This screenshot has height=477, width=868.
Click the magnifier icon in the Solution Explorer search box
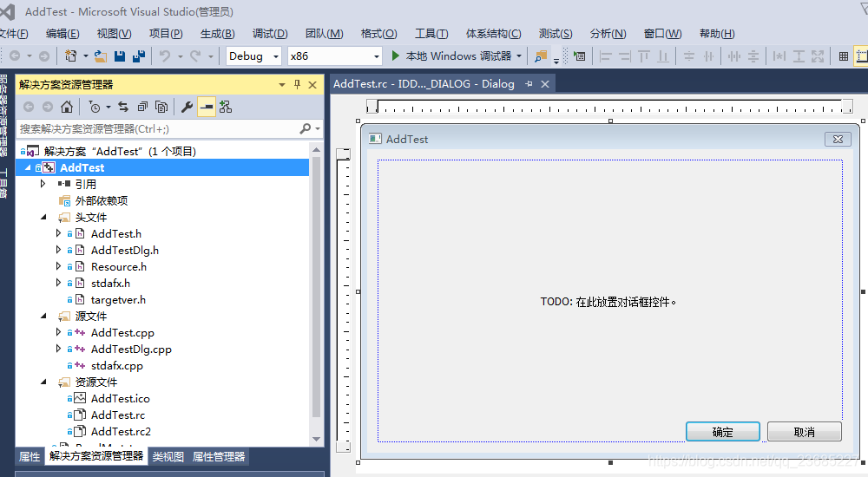(x=305, y=128)
